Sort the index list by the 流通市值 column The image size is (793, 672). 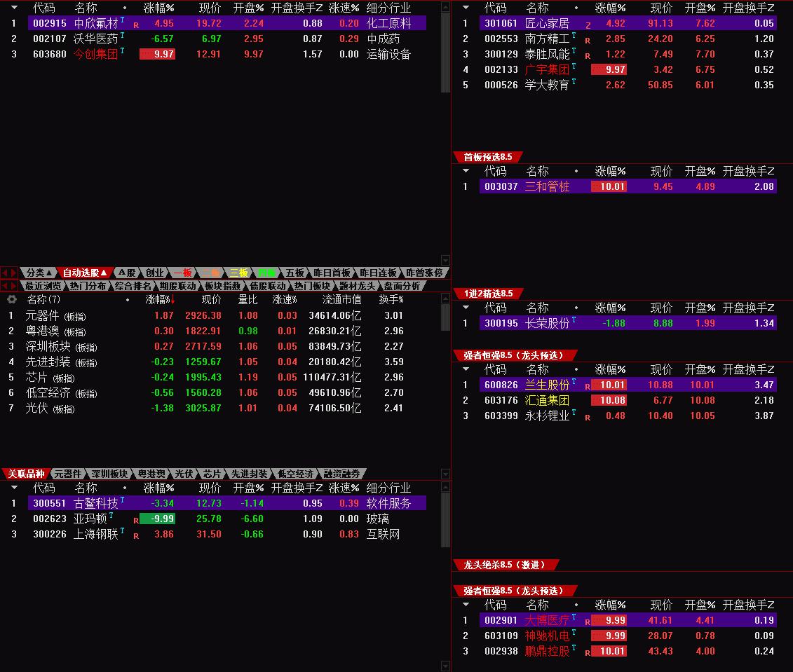341,300
